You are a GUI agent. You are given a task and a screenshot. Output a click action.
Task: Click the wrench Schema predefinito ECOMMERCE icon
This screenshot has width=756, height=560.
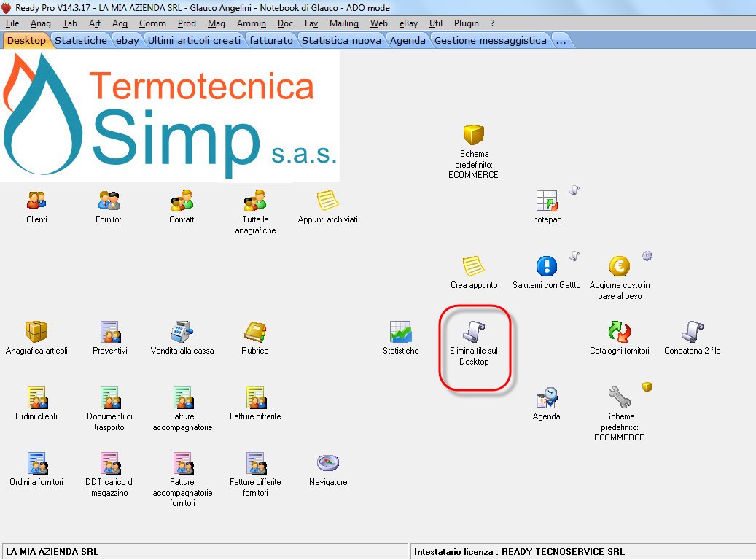620,397
